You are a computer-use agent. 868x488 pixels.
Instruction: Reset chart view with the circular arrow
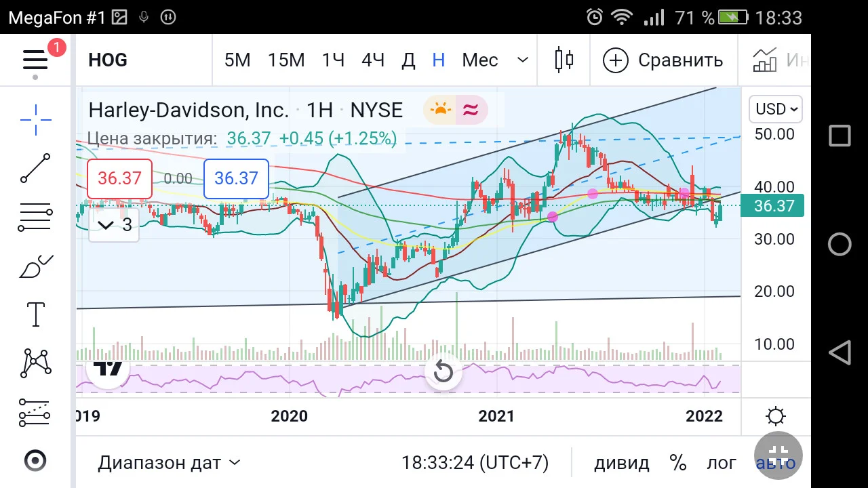click(x=443, y=371)
